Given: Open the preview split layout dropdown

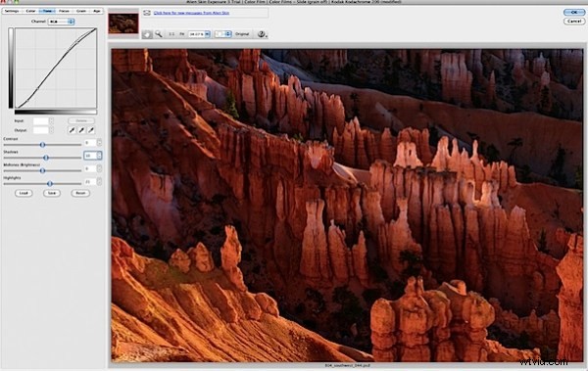Looking at the screenshot, I should click(222, 34).
